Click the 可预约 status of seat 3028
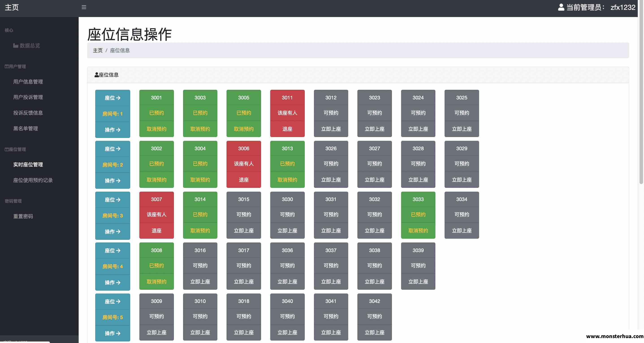 click(x=418, y=164)
